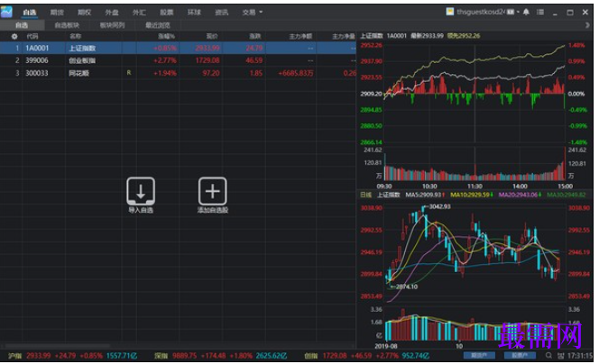599x364 pixels.
Task: Click the 导入自选 import download icon
Action: (141, 191)
